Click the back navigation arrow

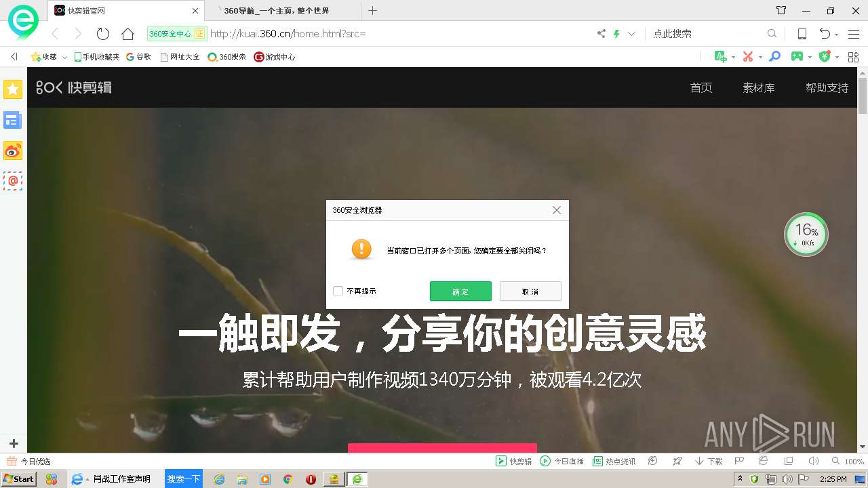55,33
